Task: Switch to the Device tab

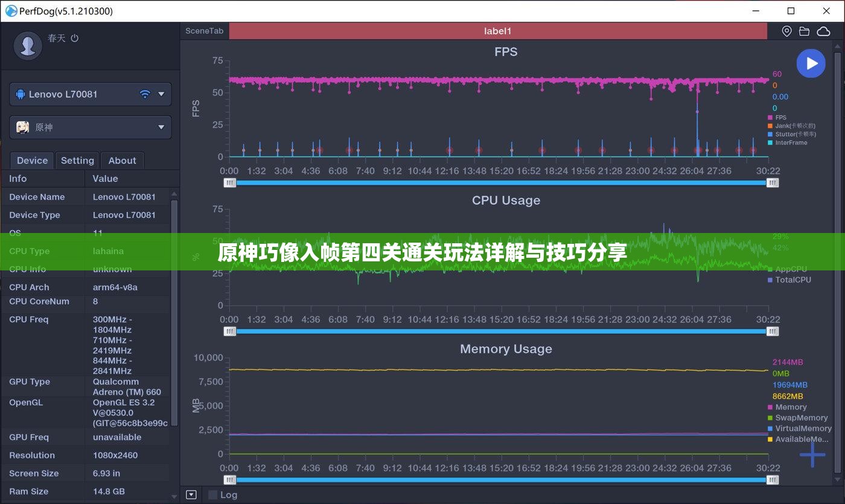Action: point(32,161)
